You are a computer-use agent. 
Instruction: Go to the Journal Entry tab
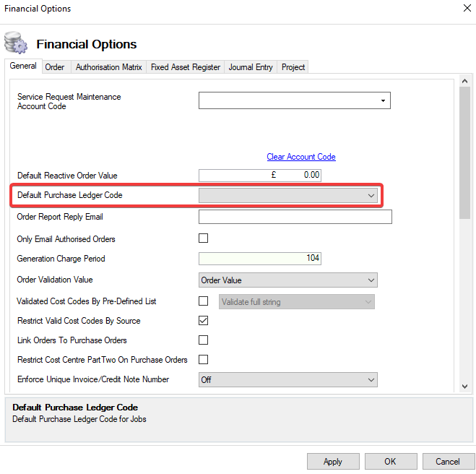click(251, 67)
